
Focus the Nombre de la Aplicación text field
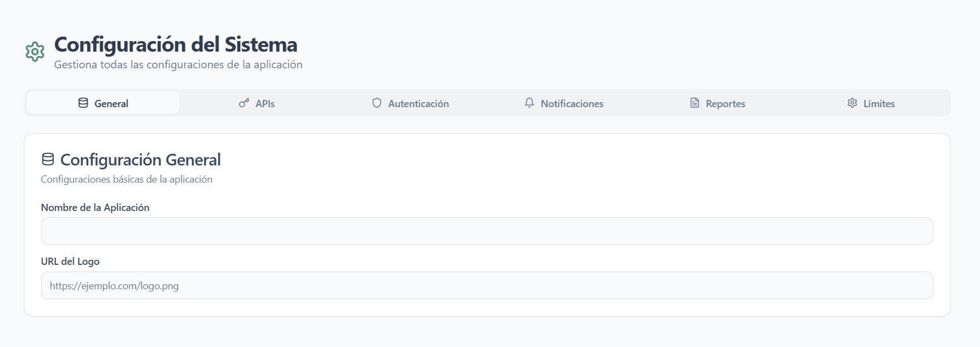click(487, 231)
